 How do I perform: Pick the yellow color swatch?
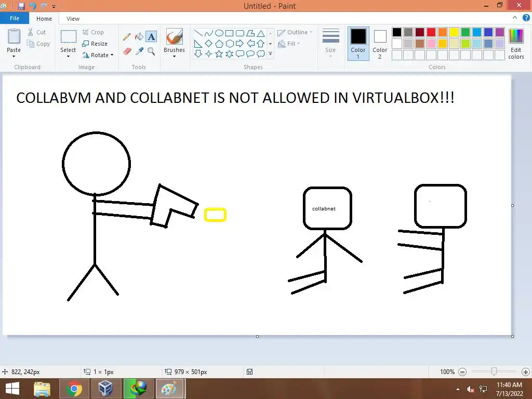pyautogui.click(x=454, y=32)
